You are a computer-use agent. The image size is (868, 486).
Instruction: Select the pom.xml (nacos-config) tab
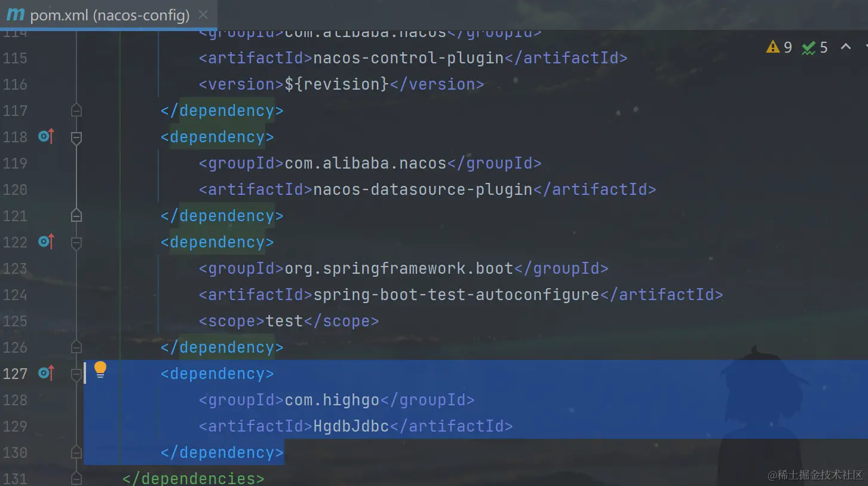click(109, 15)
